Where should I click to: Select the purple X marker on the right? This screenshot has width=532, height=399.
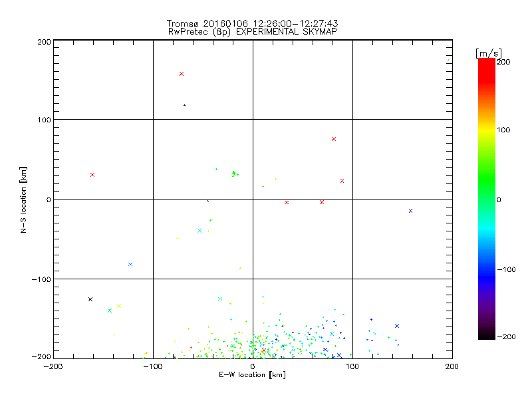click(410, 211)
